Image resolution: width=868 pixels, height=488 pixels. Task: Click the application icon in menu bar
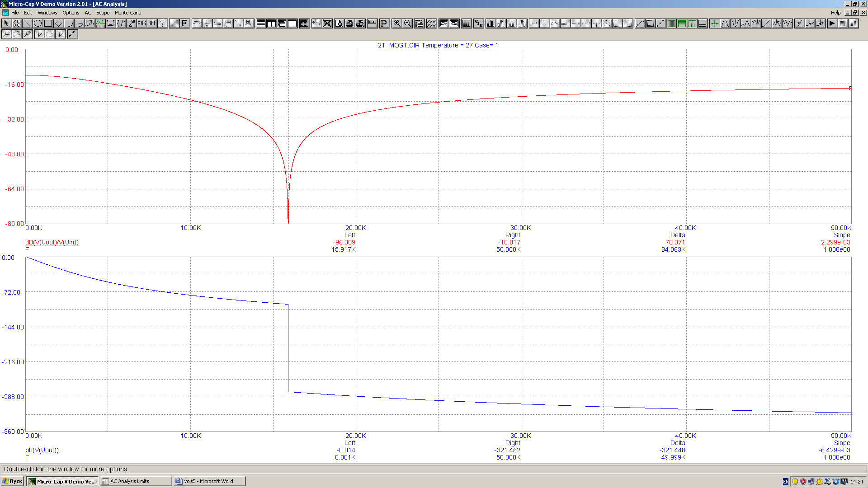coord(5,13)
